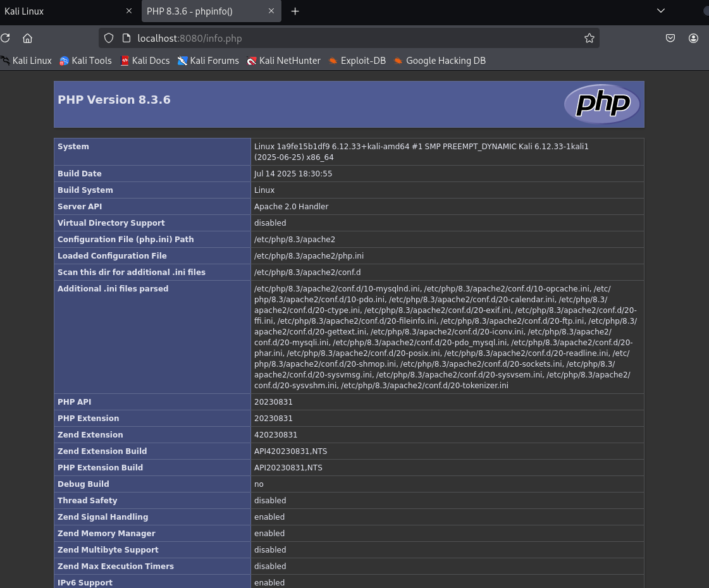Click the Zend Multibyte Support label

coord(108,549)
